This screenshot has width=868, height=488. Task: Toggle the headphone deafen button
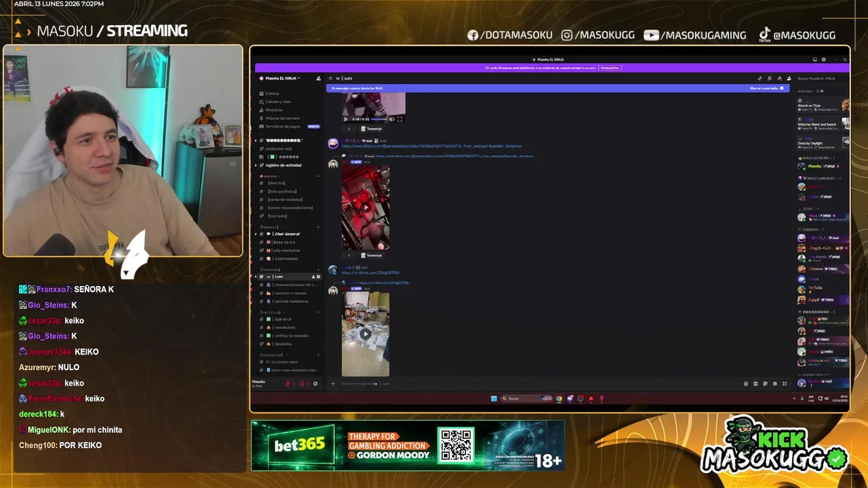[302, 384]
